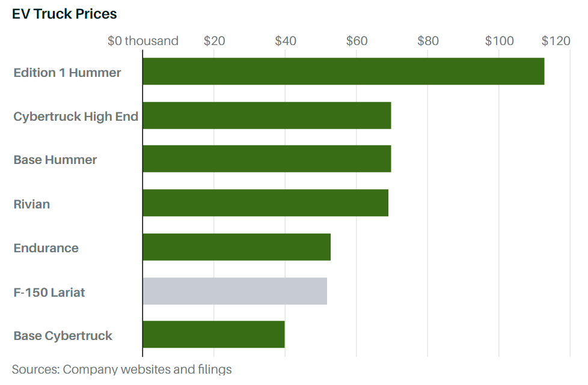Click the Edition 1 Hummer bar

click(x=343, y=71)
